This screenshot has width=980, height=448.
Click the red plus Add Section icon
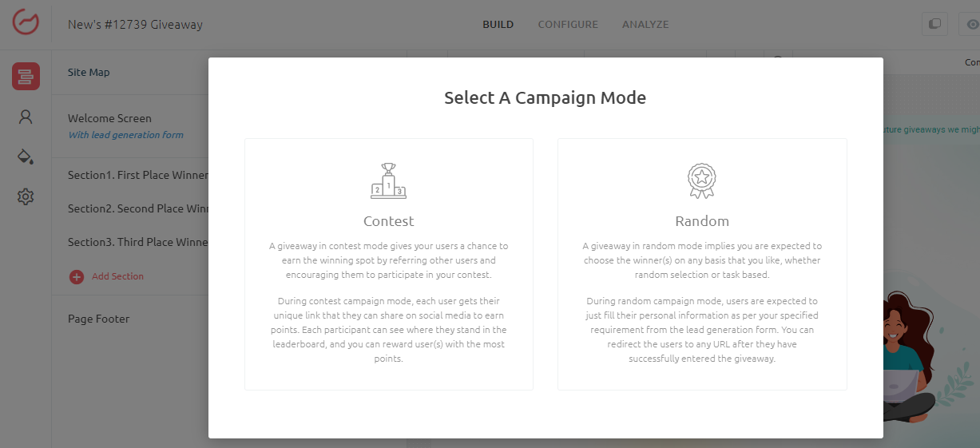coord(77,276)
